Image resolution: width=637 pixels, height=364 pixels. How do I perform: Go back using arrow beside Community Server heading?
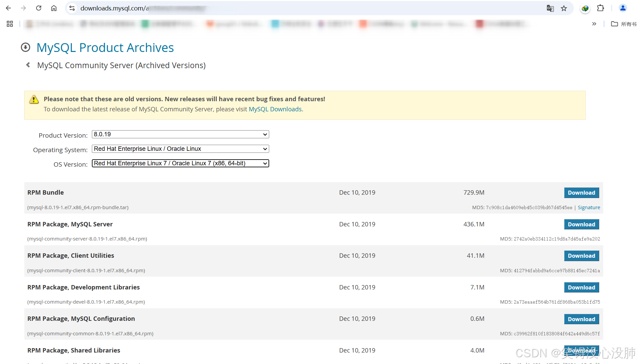(28, 65)
